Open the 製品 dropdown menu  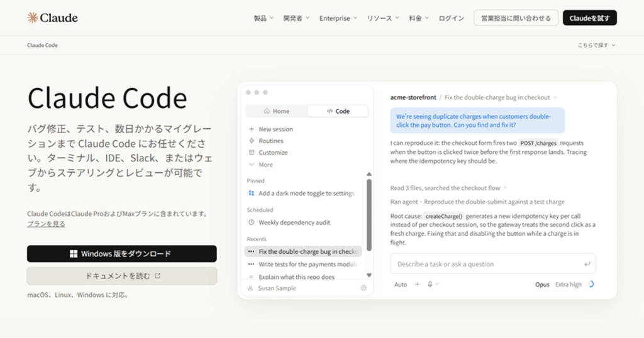(x=264, y=18)
